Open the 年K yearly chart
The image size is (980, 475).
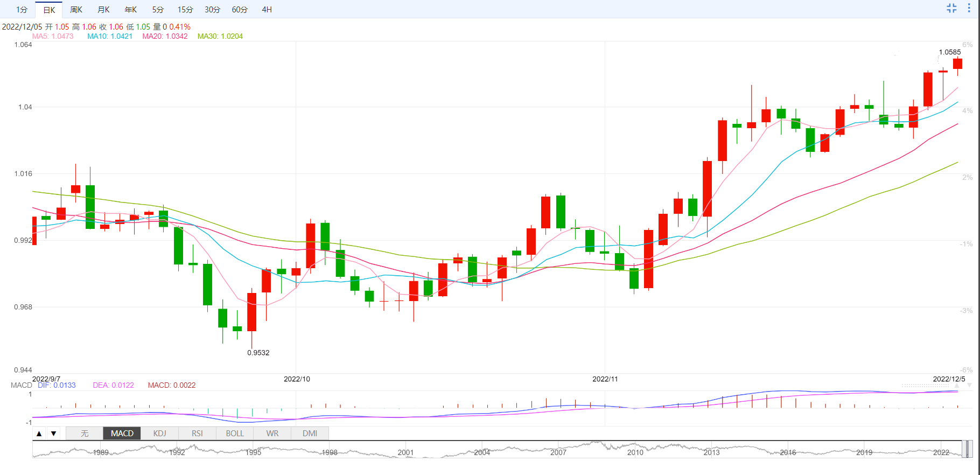[x=131, y=10]
